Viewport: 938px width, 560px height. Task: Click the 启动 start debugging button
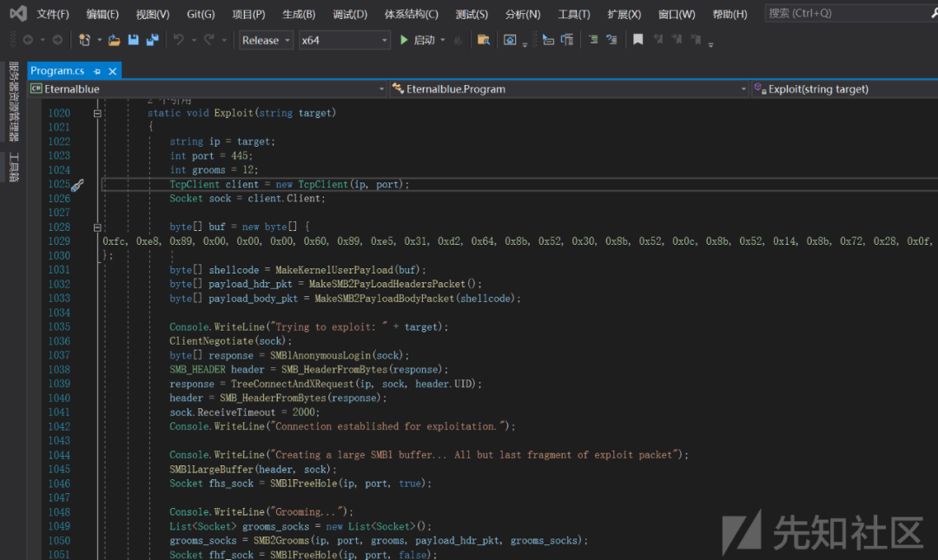click(418, 40)
